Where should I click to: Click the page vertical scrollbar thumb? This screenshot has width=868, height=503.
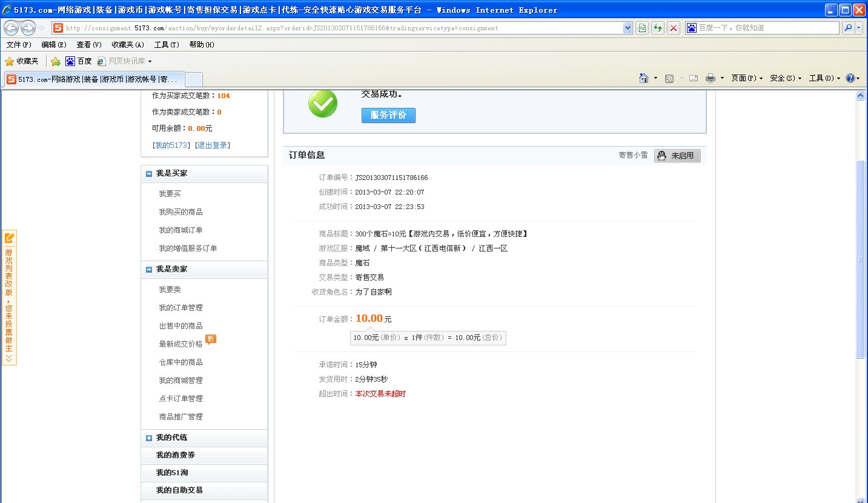[860, 259]
